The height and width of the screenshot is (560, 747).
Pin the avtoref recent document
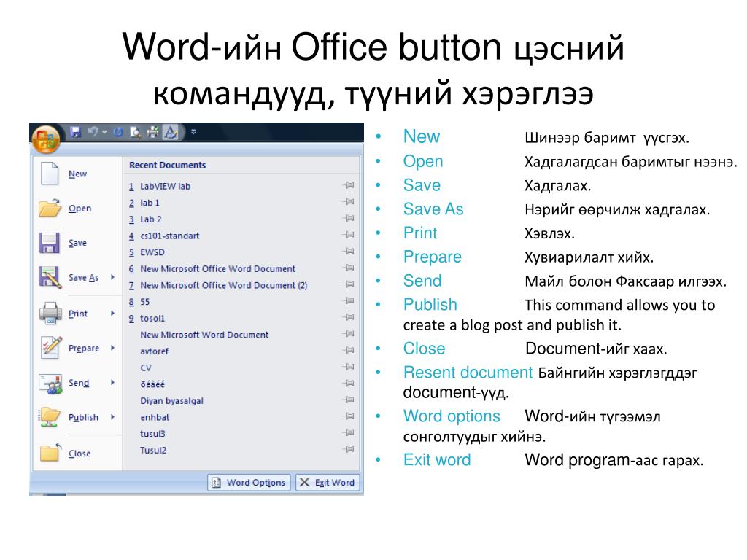pyautogui.click(x=349, y=351)
